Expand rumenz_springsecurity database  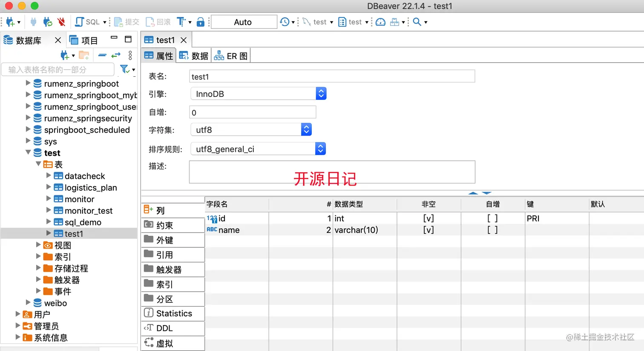[28, 117]
